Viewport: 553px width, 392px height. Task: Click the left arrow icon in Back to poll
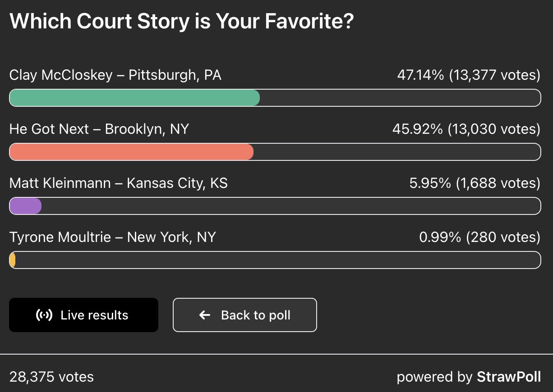click(x=205, y=315)
